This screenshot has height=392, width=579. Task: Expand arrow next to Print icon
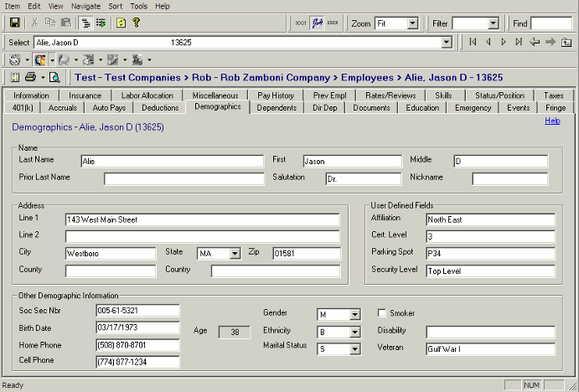coord(43,78)
